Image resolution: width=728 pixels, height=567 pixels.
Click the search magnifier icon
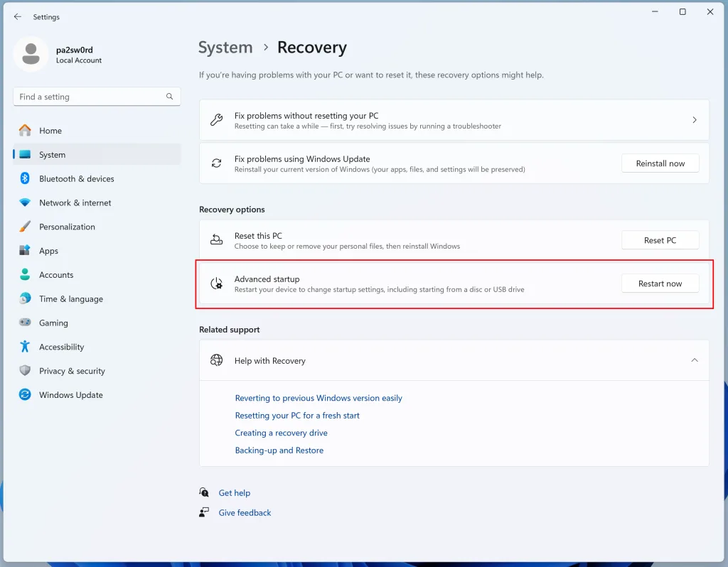pyautogui.click(x=170, y=97)
